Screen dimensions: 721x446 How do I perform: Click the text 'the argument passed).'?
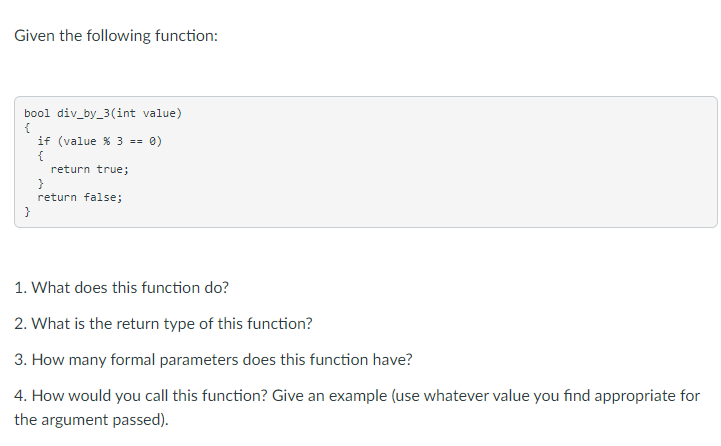92,420
